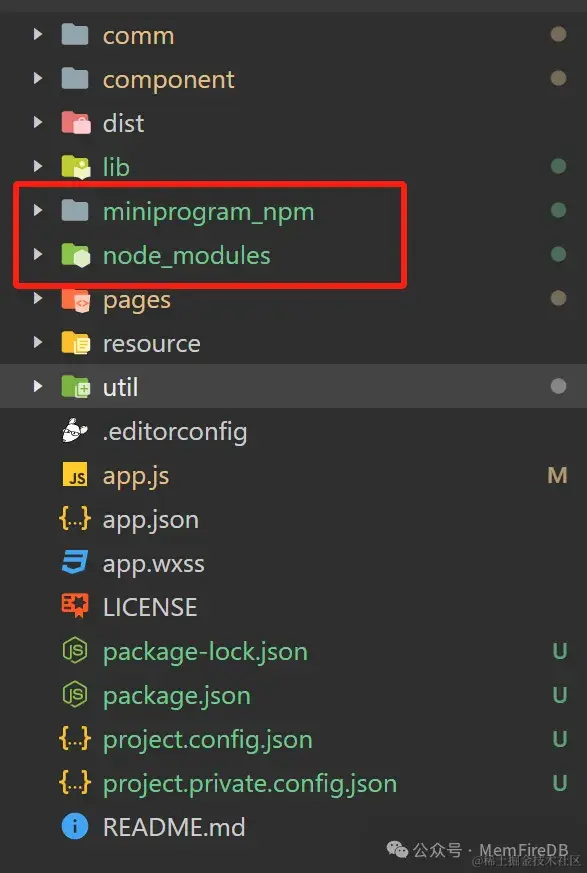
Task: Click the mouse icon beside .editorconfig
Action: point(75,431)
